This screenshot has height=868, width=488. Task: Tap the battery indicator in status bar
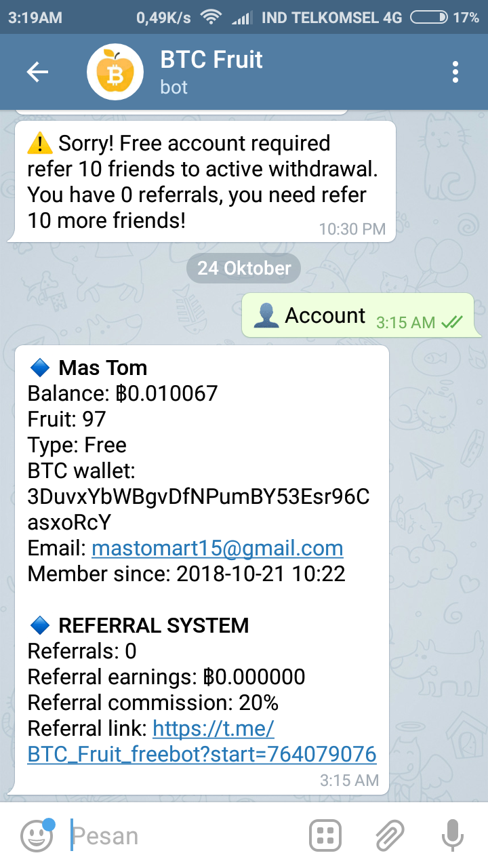coord(429,18)
